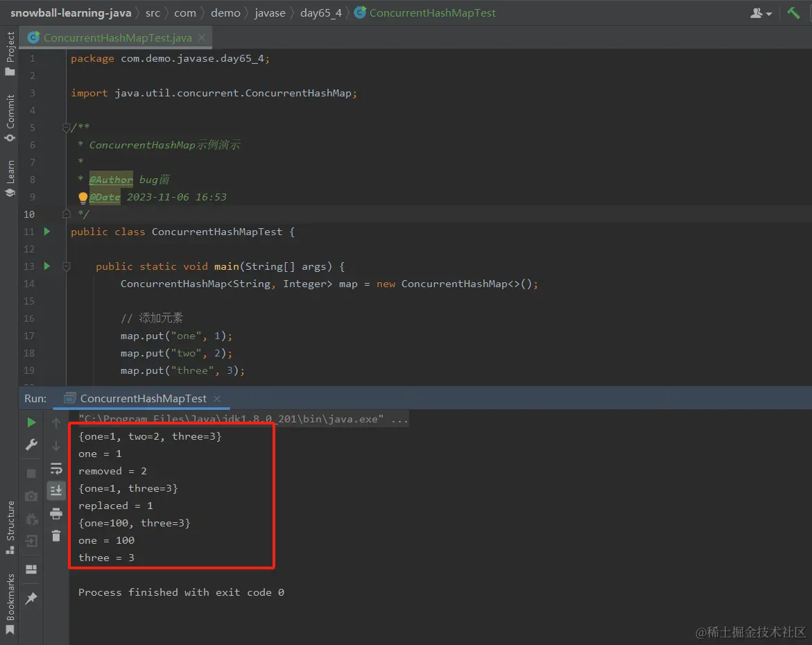Collapse Javadoc comment fold marker at line 5
Screen dimensions: 812x645
pos(66,128)
